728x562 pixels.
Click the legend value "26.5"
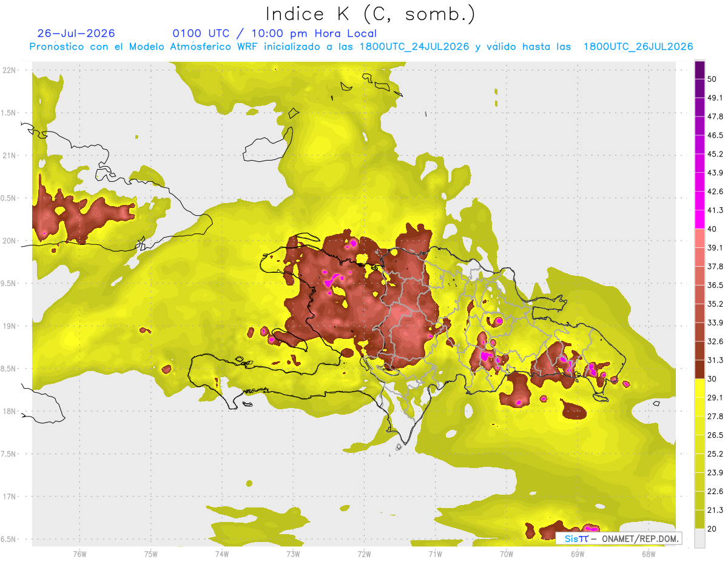(715, 435)
